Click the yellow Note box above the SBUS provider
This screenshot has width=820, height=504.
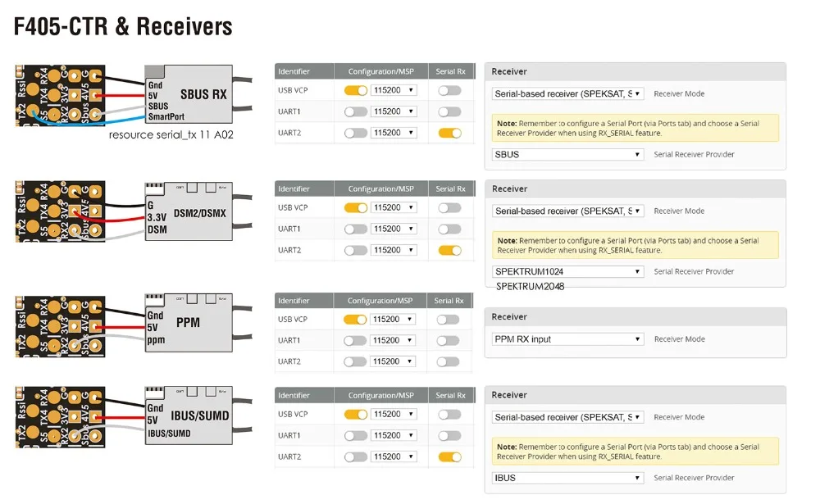635,128
